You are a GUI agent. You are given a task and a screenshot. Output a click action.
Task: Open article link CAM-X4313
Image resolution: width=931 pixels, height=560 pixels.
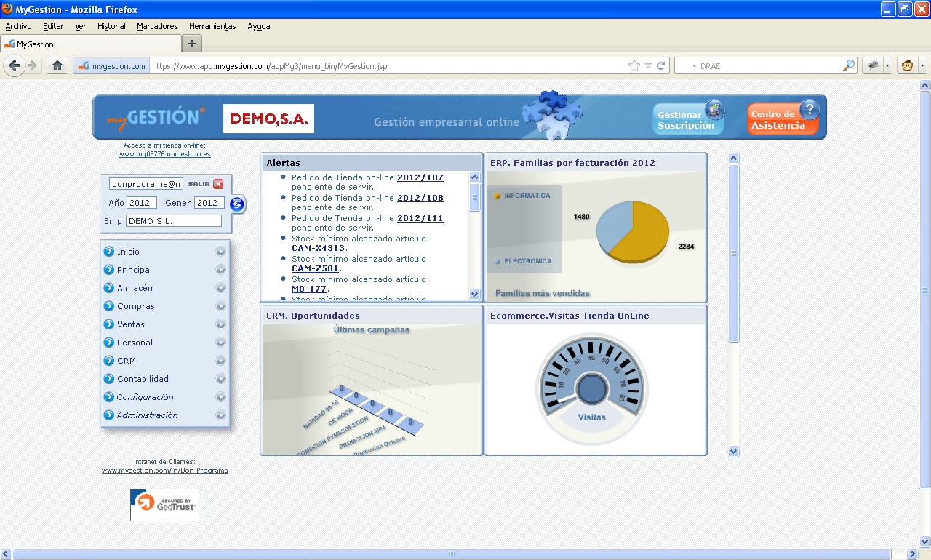[x=318, y=248]
